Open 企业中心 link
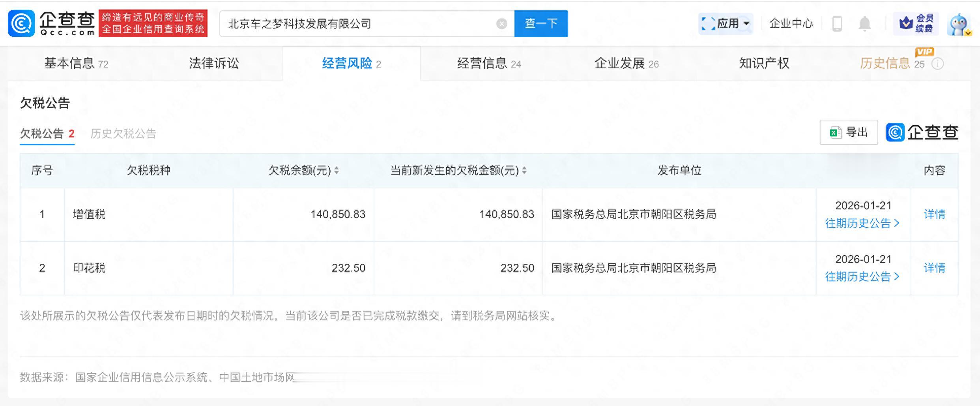Viewport: 980px width, 406px height. 791,24
